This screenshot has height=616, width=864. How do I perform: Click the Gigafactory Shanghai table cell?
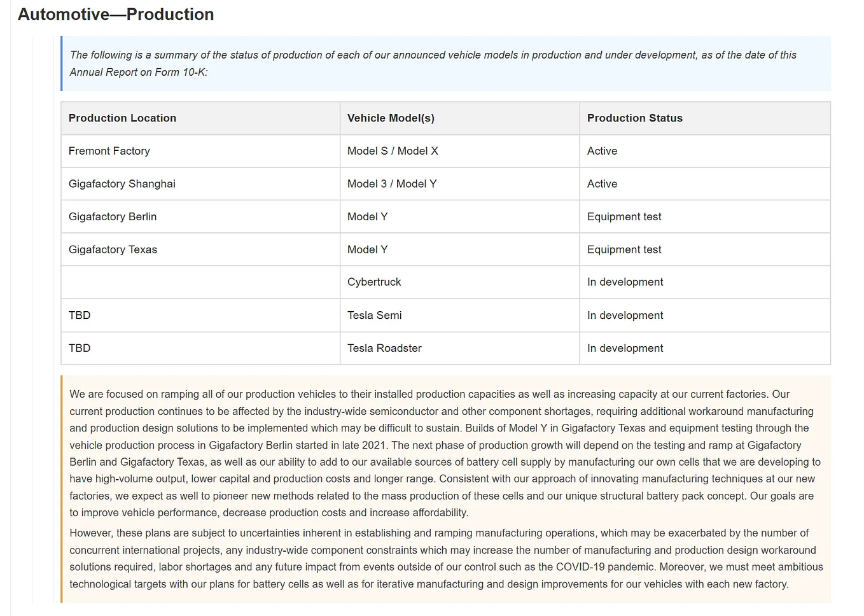point(122,183)
